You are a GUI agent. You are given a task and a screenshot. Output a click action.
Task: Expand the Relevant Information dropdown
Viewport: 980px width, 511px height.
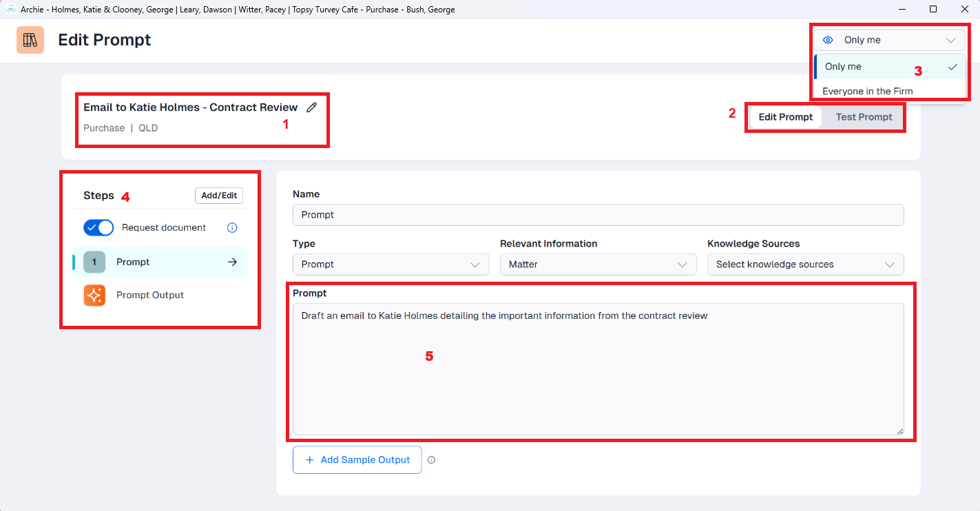click(598, 264)
